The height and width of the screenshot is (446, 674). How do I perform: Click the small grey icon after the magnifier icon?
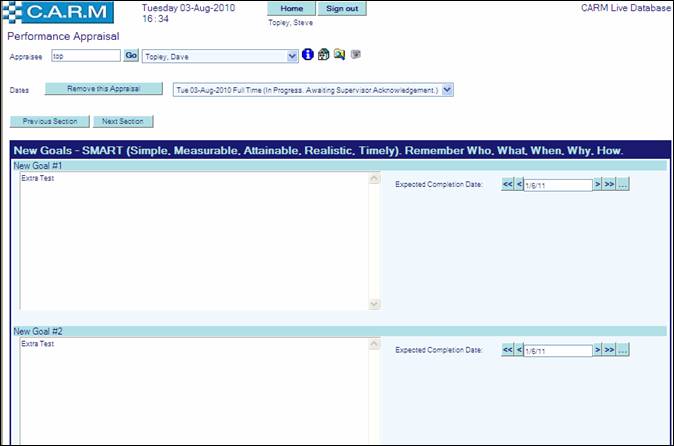(x=355, y=55)
